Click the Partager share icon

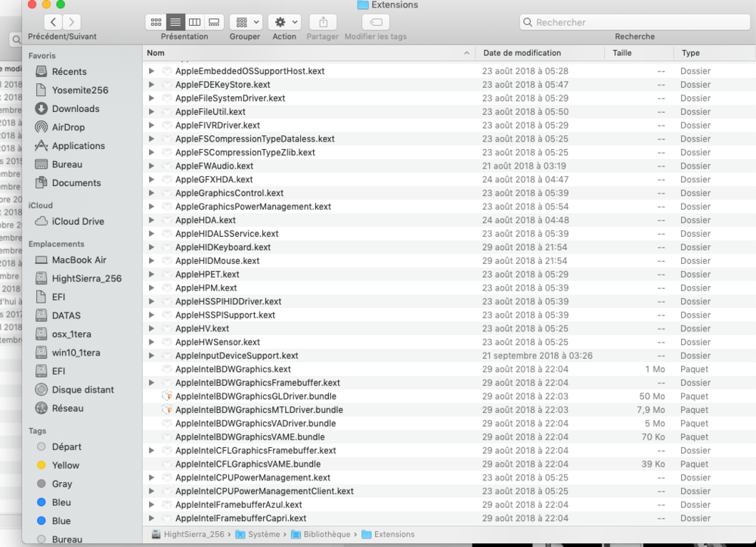pos(323,23)
